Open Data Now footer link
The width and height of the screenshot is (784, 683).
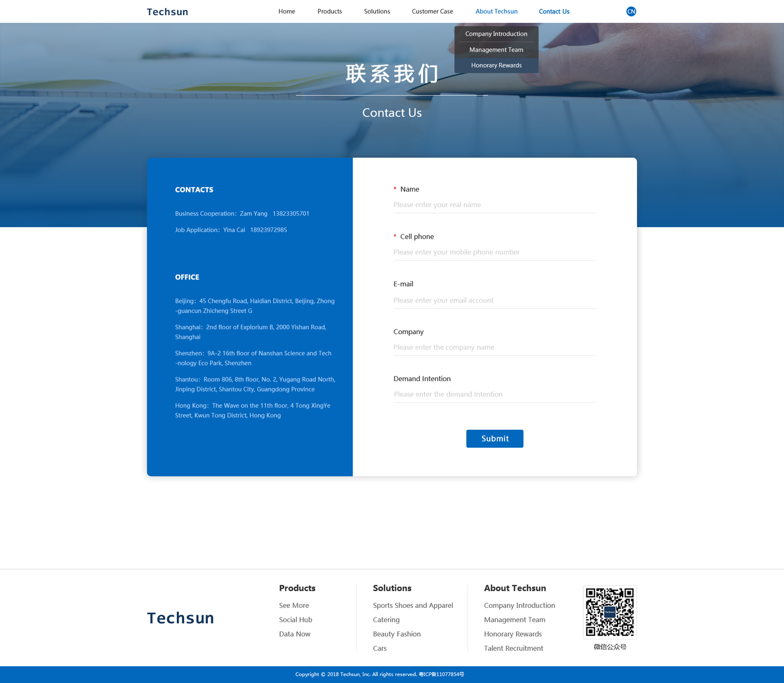(x=294, y=634)
